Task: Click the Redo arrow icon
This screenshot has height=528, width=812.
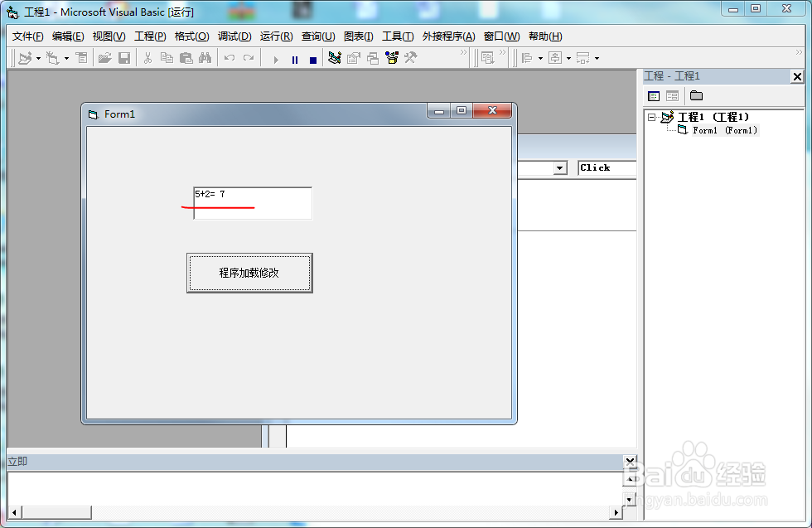Action: (x=249, y=58)
